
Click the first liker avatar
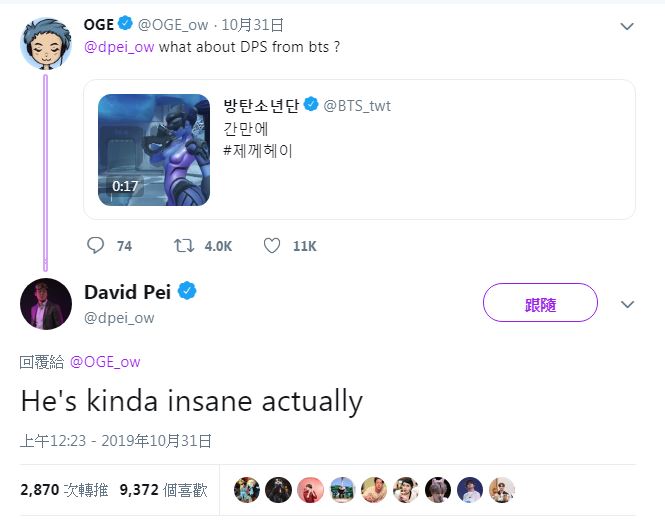[246, 490]
